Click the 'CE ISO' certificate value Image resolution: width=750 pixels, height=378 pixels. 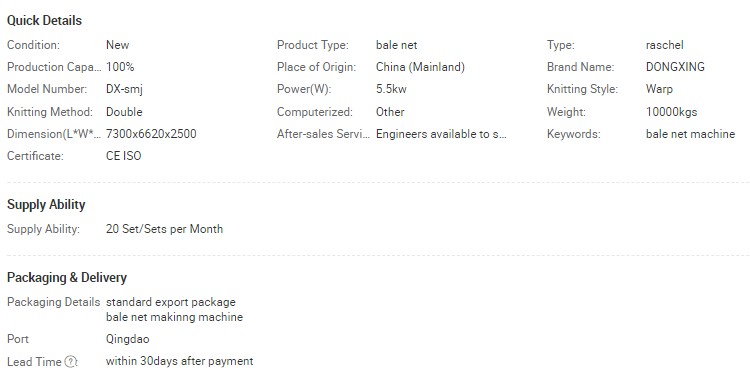pos(124,156)
